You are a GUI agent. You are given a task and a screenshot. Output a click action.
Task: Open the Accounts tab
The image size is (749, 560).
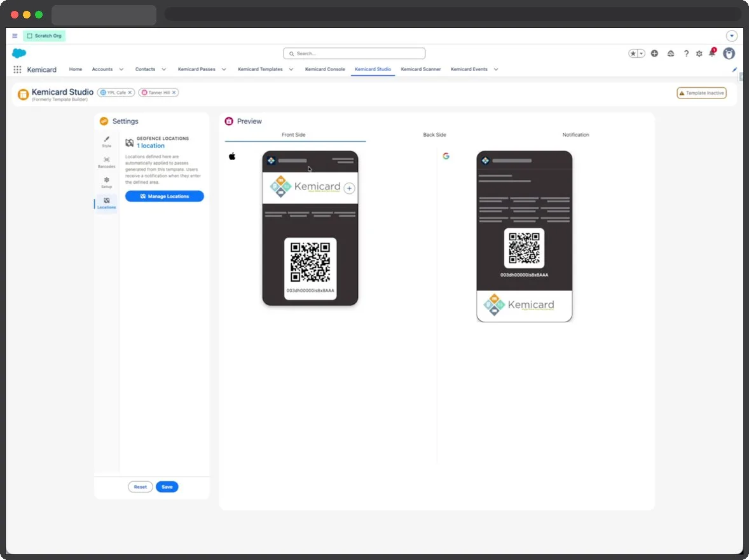(102, 69)
